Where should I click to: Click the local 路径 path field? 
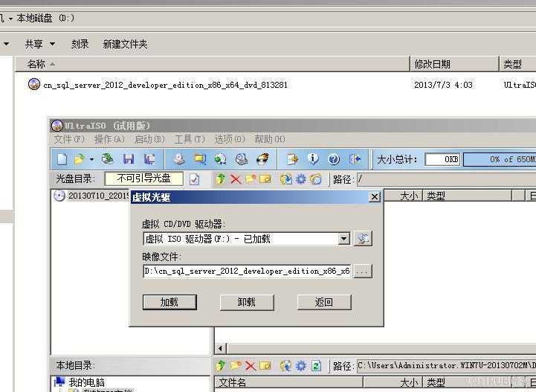[446, 366]
